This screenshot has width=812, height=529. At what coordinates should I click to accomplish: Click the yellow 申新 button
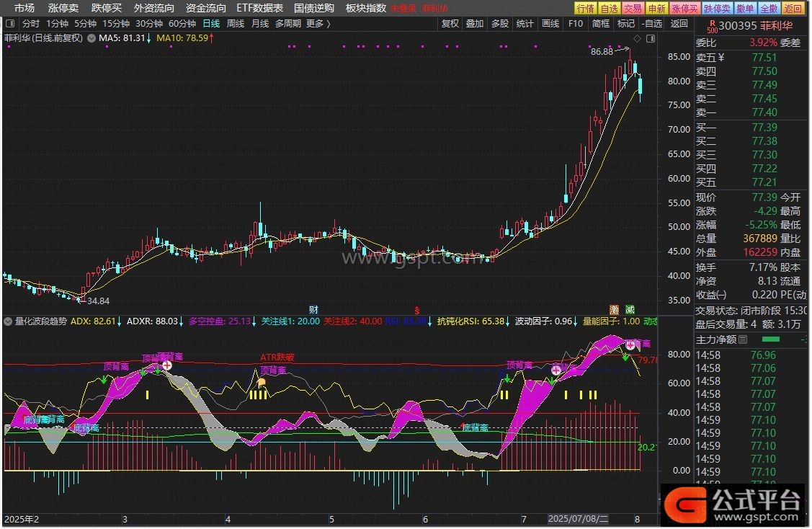click(x=656, y=9)
